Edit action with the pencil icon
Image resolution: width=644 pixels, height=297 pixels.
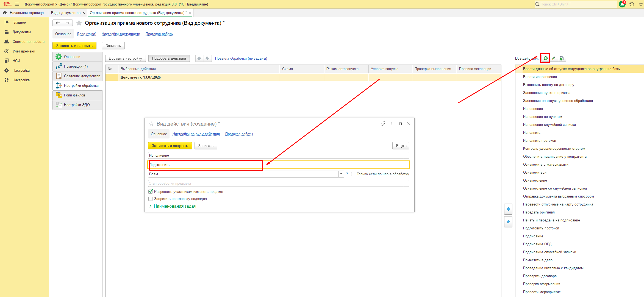[x=554, y=58]
